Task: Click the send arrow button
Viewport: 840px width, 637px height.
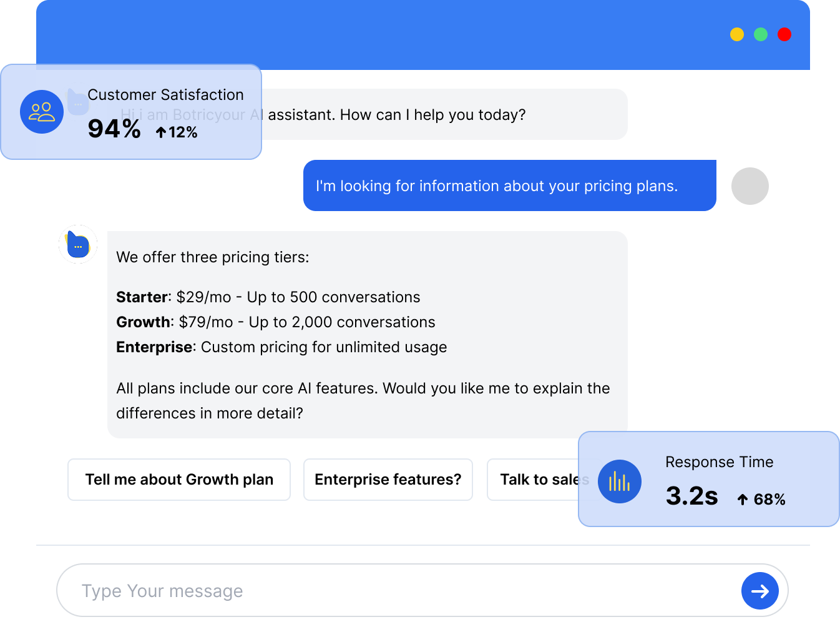Action: (x=759, y=591)
